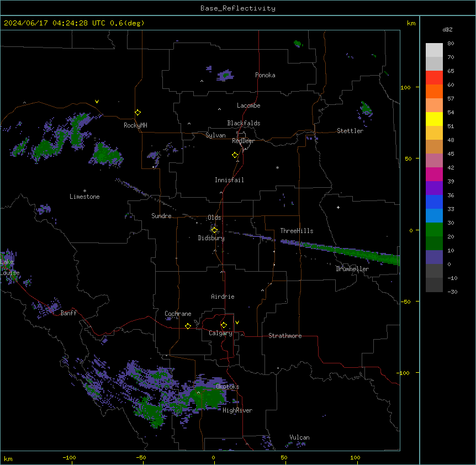Click the Lacombe city label
Screen dimensions: 476x465
click(248, 105)
